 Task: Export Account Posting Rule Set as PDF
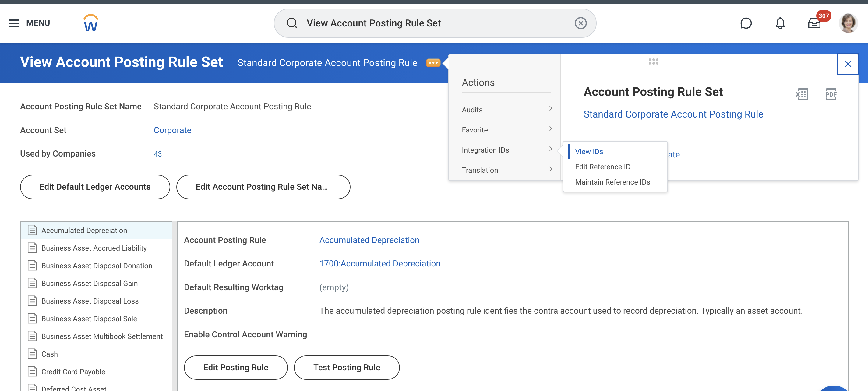click(x=831, y=94)
